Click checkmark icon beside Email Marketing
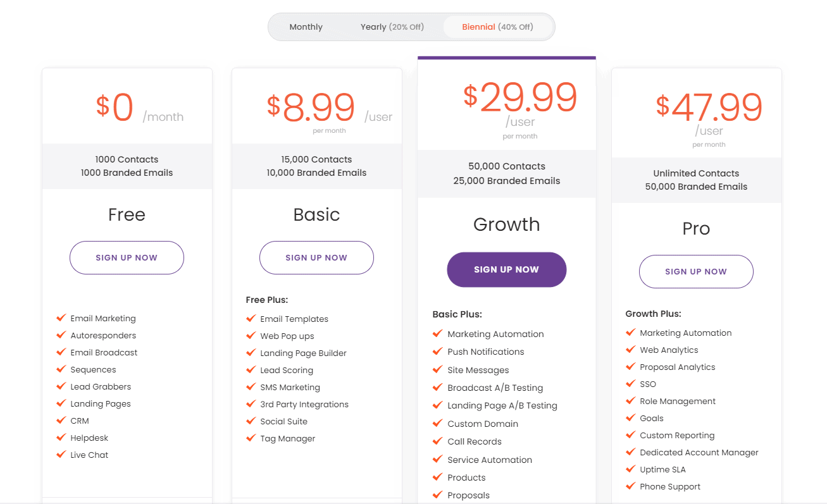The width and height of the screenshot is (827, 504). coord(61,317)
